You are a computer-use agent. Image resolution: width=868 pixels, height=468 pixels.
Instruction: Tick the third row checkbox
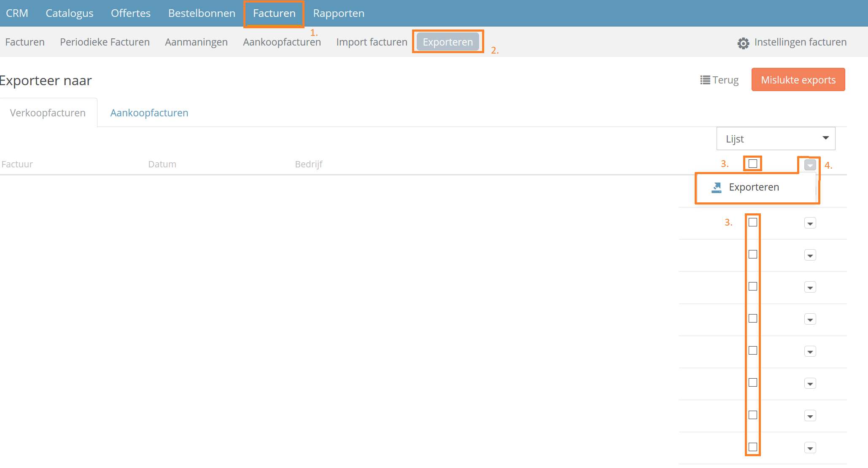(753, 286)
